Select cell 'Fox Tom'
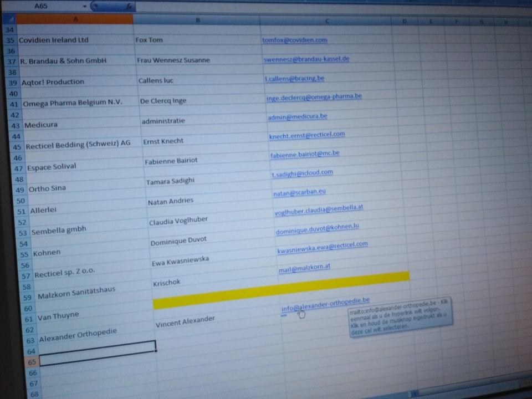Screen dimensions: 532x399 [149, 40]
